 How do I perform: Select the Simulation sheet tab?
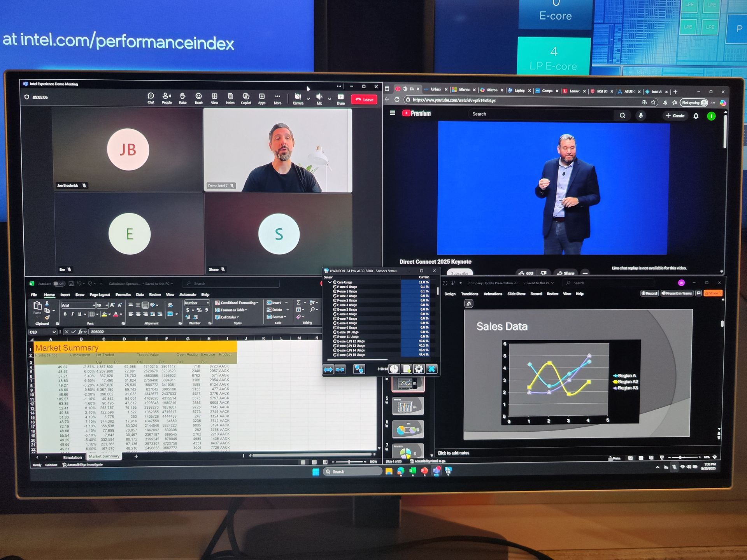[x=72, y=458]
